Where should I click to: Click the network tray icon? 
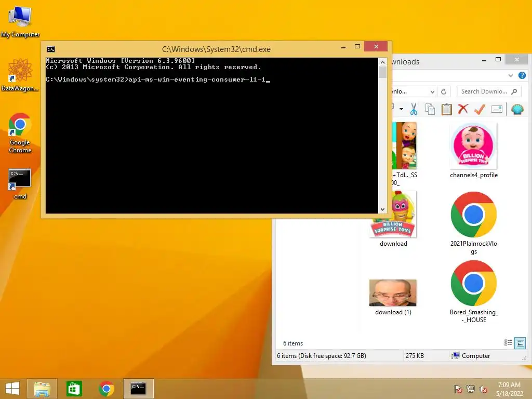coord(471,389)
